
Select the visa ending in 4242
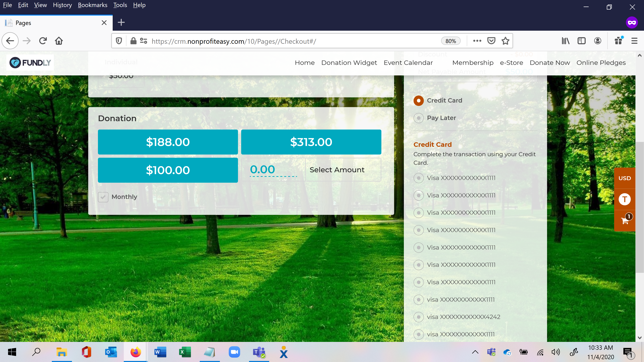click(x=418, y=317)
